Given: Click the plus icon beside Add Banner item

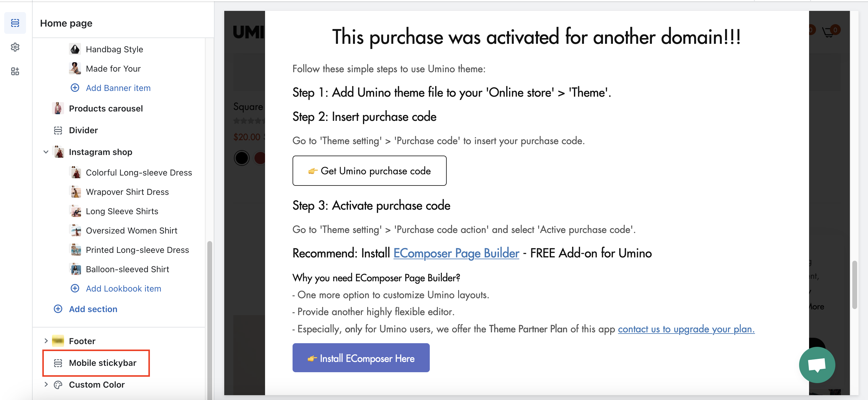Looking at the screenshot, I should point(75,88).
